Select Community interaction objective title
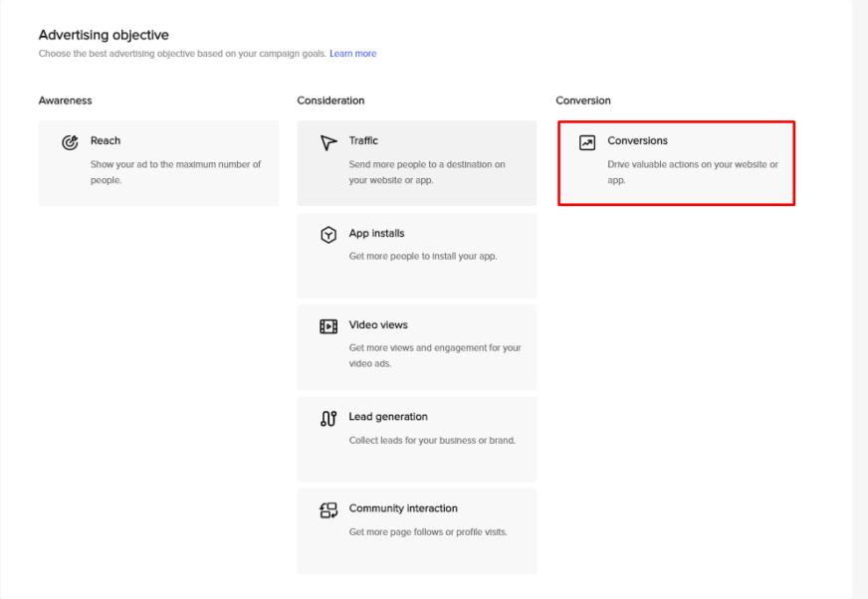 [403, 508]
